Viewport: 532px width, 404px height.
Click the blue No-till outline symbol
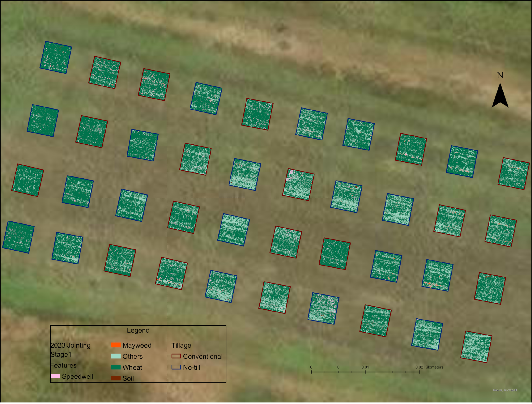(x=176, y=367)
